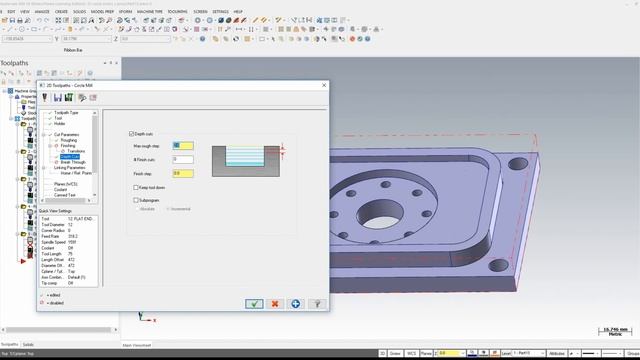Switch to the Solids tab at bottom left
The image size is (640, 360).
[28, 344]
